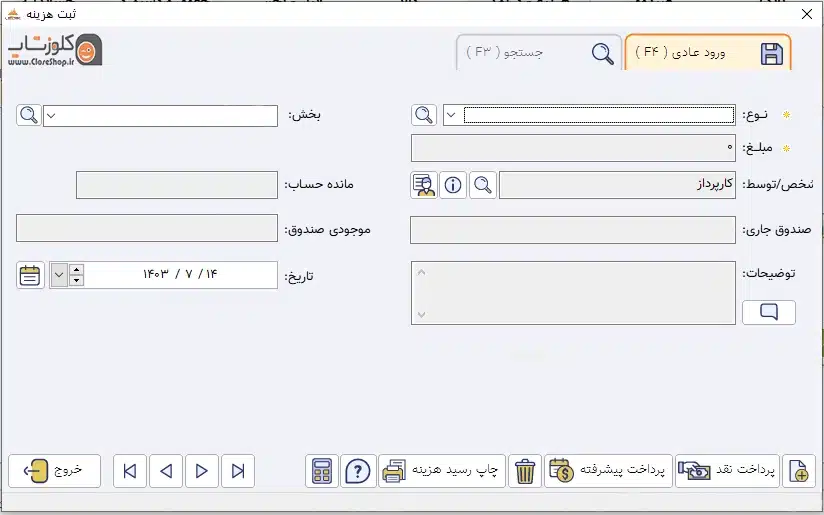Image resolution: width=824 pixels, height=515 pixels.
Task: Click inside the توضیحات text area
Action: tap(573, 293)
